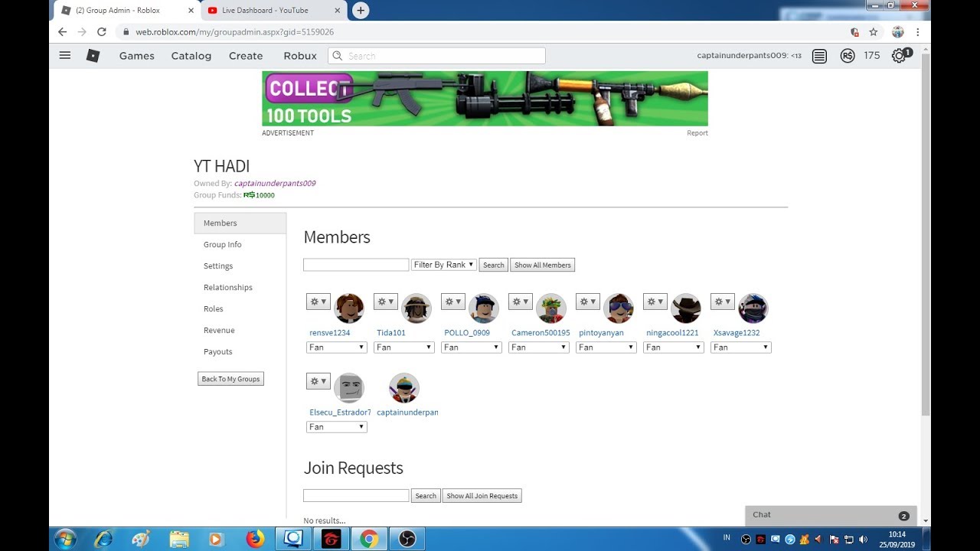Open the Robux menu item

tap(300, 56)
